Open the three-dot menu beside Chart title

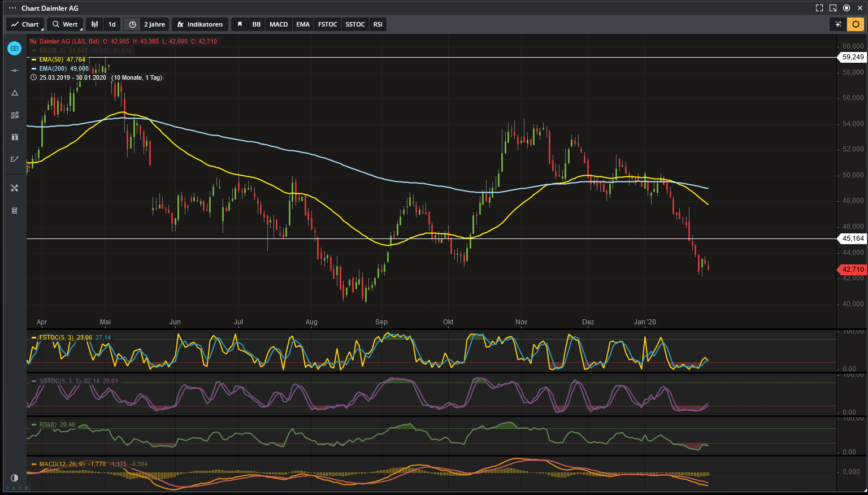coord(12,8)
